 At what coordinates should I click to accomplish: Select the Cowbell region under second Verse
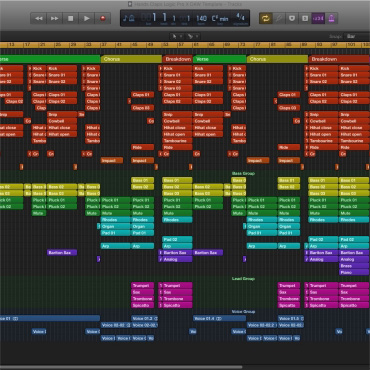[208, 121]
